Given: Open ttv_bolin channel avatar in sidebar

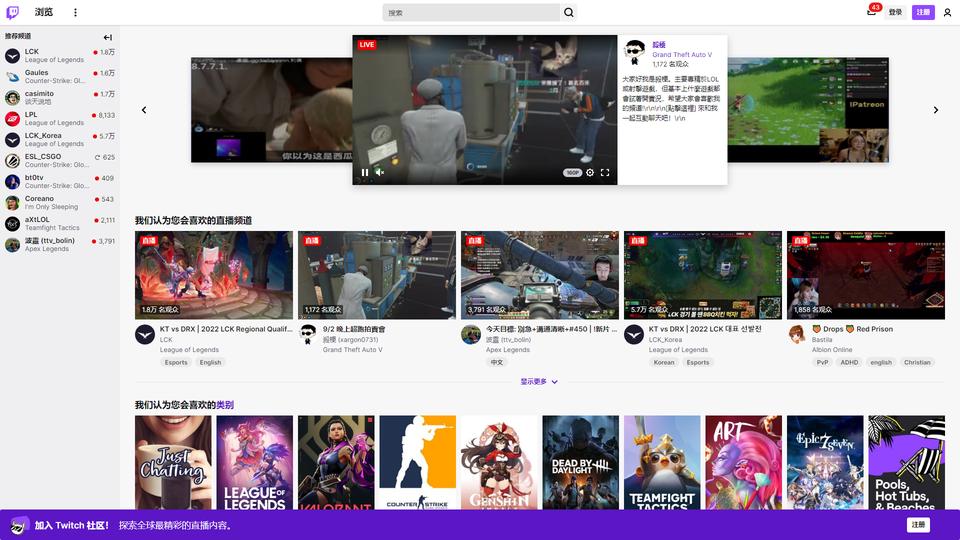Looking at the screenshot, I should (12, 245).
